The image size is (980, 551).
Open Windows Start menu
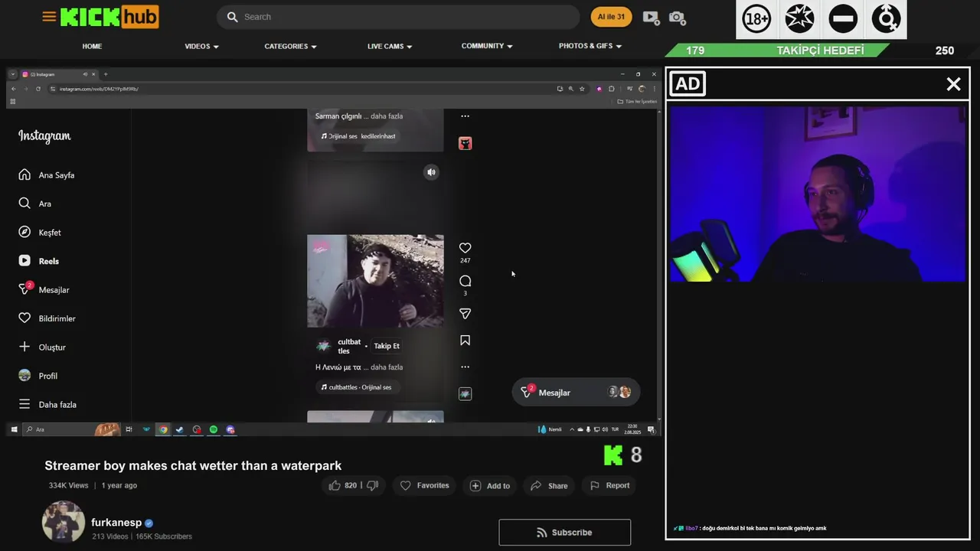[14, 429]
